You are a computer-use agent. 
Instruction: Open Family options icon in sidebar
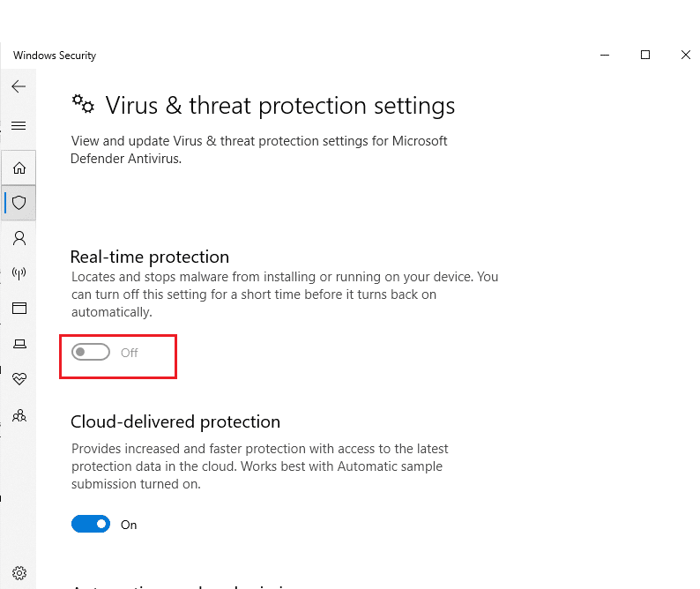tap(19, 414)
